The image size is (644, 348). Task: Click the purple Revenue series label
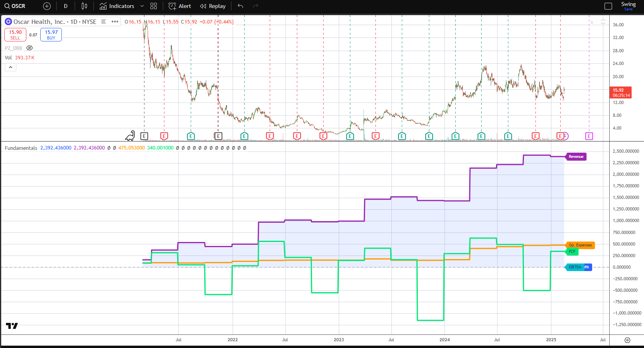pyautogui.click(x=576, y=157)
